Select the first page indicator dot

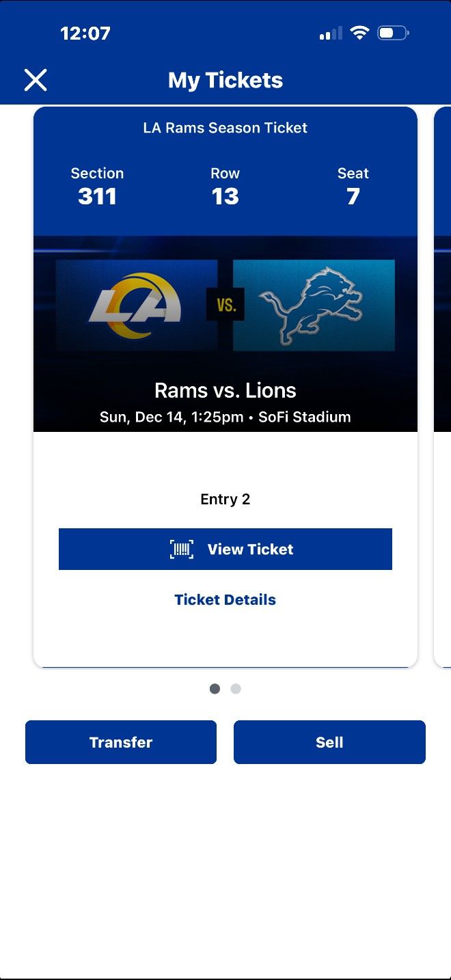[215, 689]
